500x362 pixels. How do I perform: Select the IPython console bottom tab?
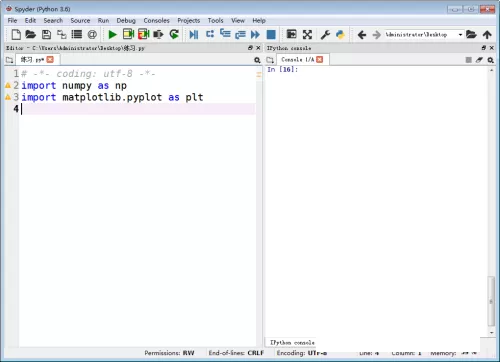[x=292, y=342]
